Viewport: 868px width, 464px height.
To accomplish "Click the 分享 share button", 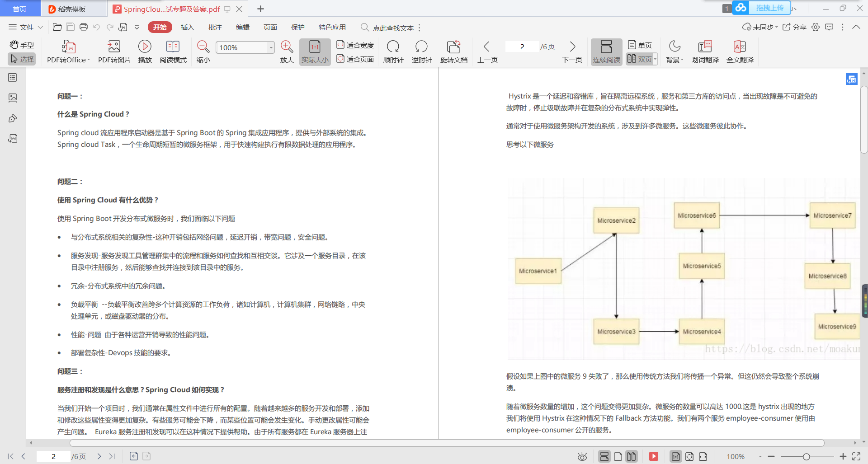I will (x=794, y=27).
